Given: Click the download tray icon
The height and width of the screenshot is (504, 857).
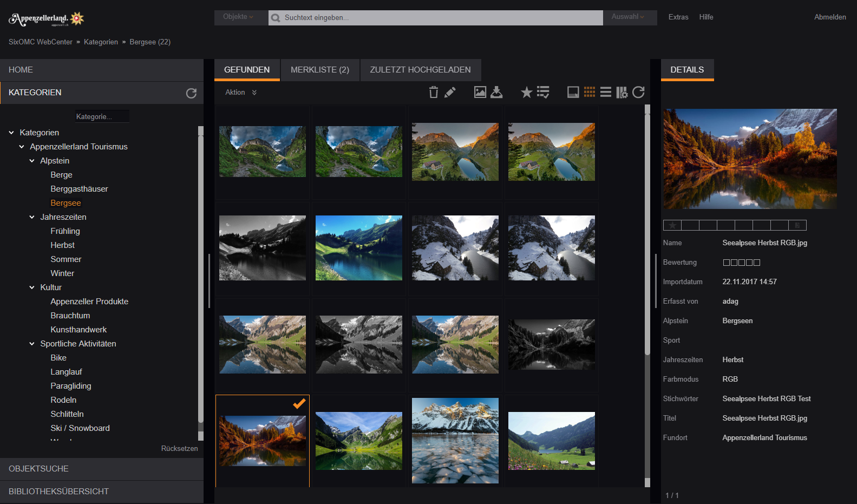Looking at the screenshot, I should pos(496,93).
